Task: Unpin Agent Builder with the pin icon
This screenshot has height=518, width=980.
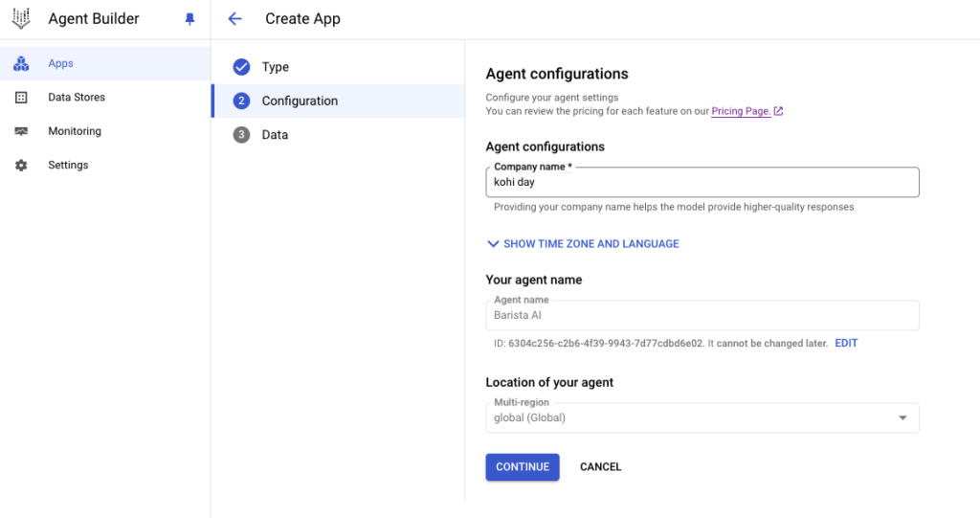Action: click(x=190, y=19)
